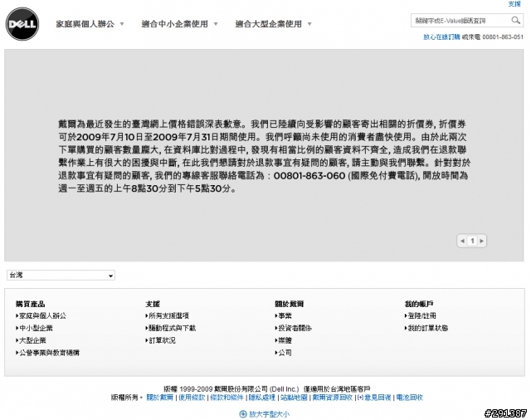Open the 台灣 country dropdown
This screenshot has height=420, width=531.
point(61,275)
